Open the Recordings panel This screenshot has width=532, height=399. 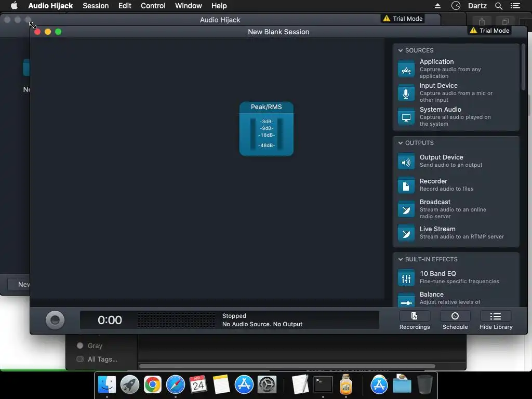pos(414,320)
